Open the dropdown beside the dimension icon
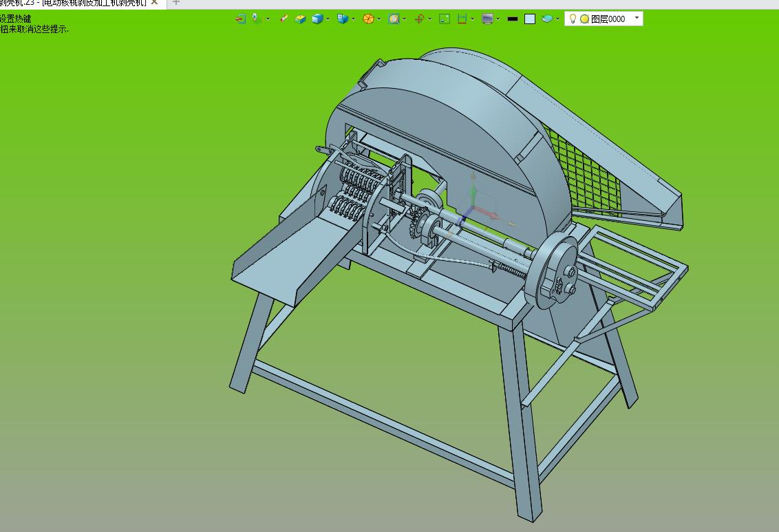The width and height of the screenshot is (779, 532). click(472, 19)
